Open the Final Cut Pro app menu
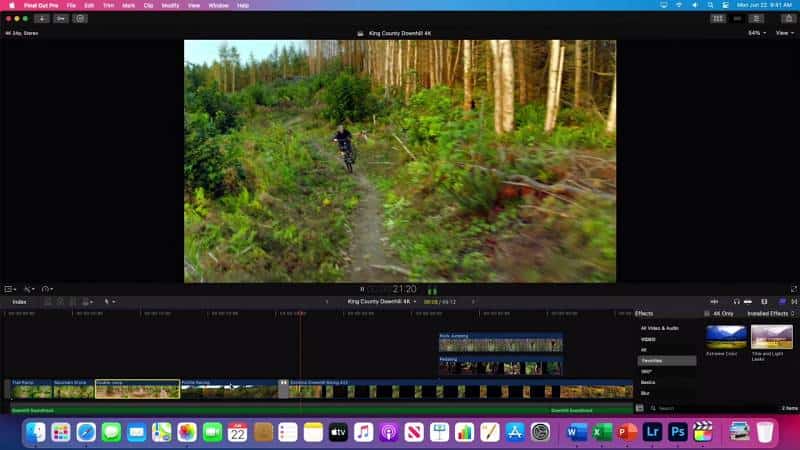 tap(41, 5)
